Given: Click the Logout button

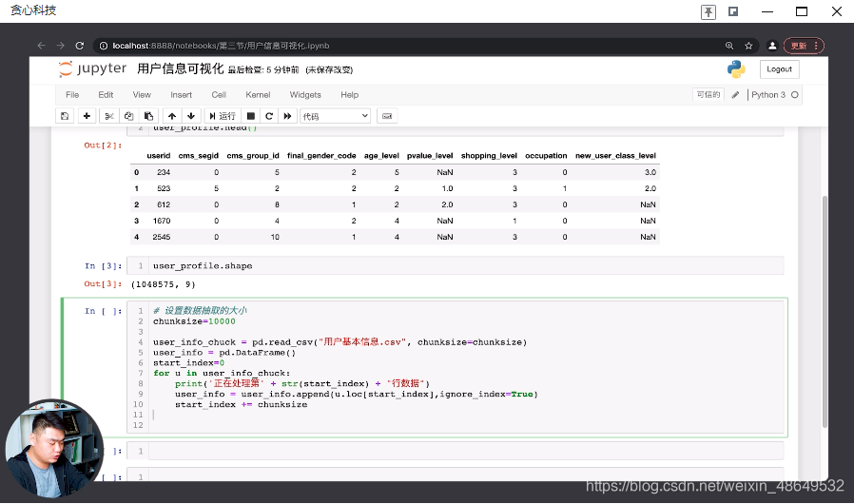Looking at the screenshot, I should click(780, 69).
